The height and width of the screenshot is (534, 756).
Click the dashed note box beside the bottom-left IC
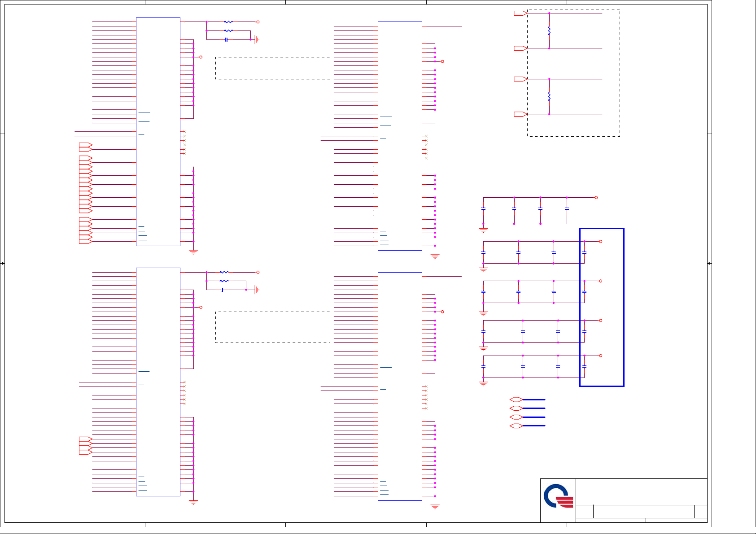[x=273, y=327]
